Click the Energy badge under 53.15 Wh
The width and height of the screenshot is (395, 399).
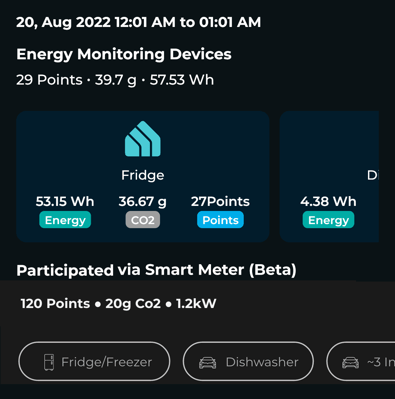(65, 220)
